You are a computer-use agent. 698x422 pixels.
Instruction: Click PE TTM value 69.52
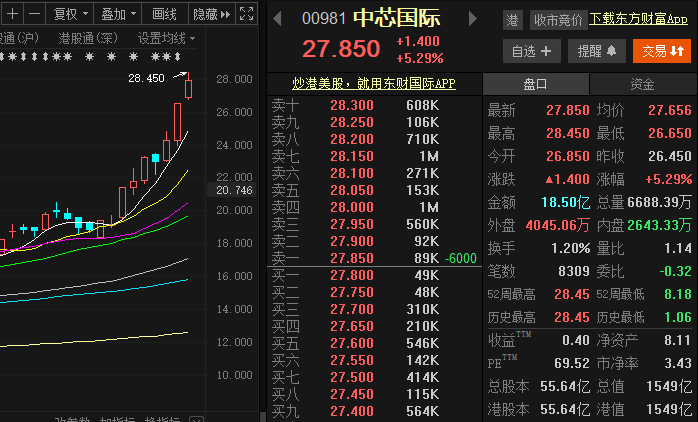572,363
